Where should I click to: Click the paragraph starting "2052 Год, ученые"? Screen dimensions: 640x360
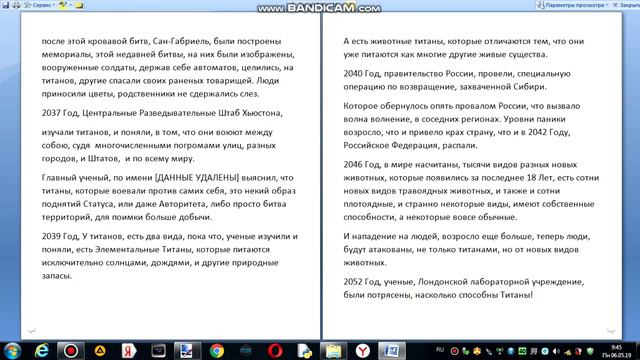[x=464, y=288]
